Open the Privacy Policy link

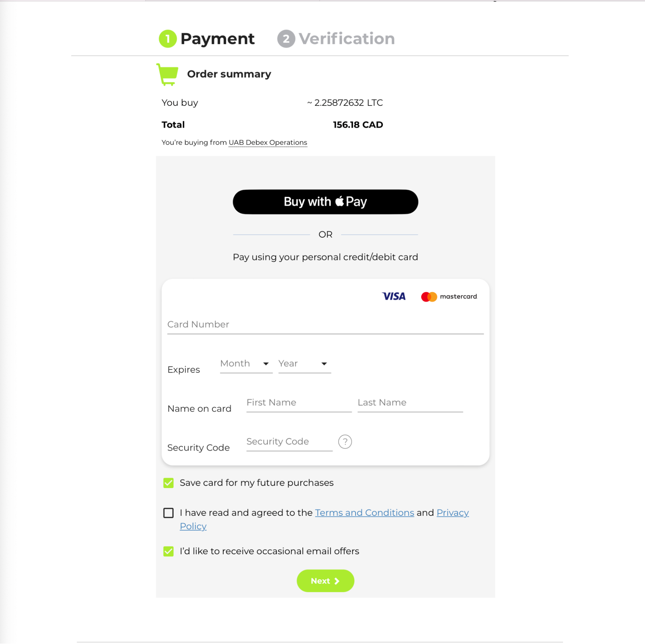click(324, 519)
